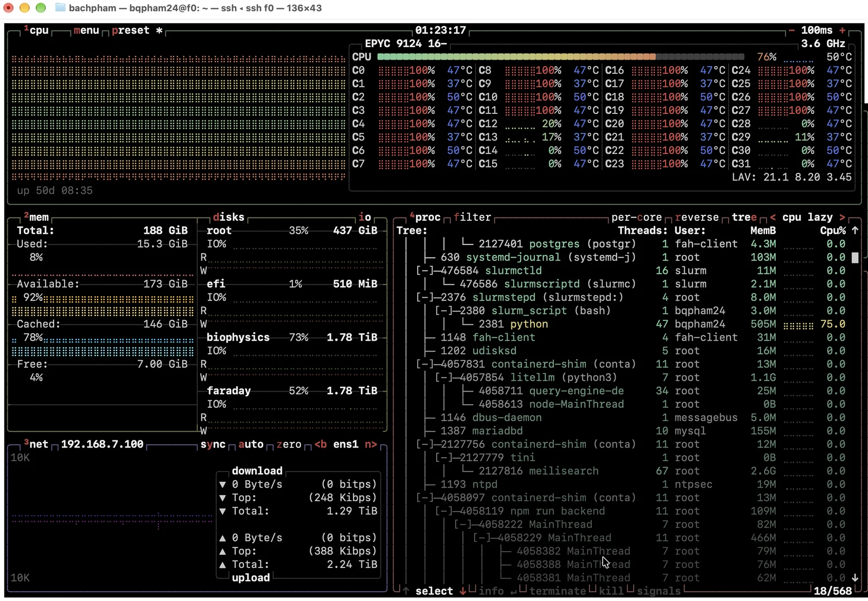The height and width of the screenshot is (601, 868).
Task: Select the meilisearch 2127816 process
Action: pos(621,471)
